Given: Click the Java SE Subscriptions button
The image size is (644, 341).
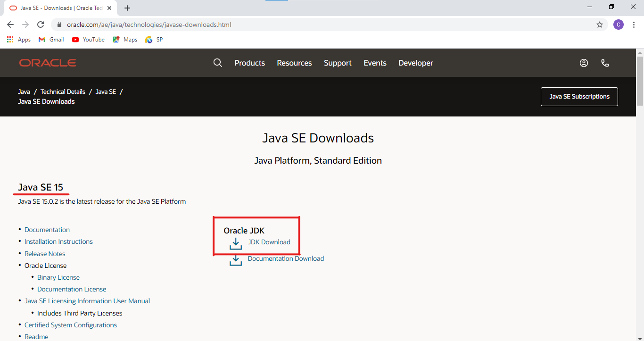Looking at the screenshot, I should click(x=579, y=96).
